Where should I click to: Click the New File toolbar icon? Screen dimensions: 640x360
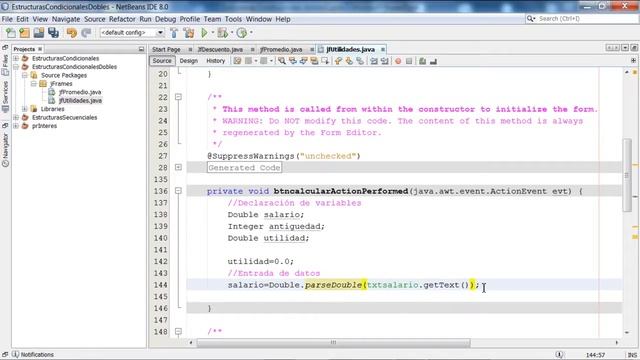click(x=11, y=33)
